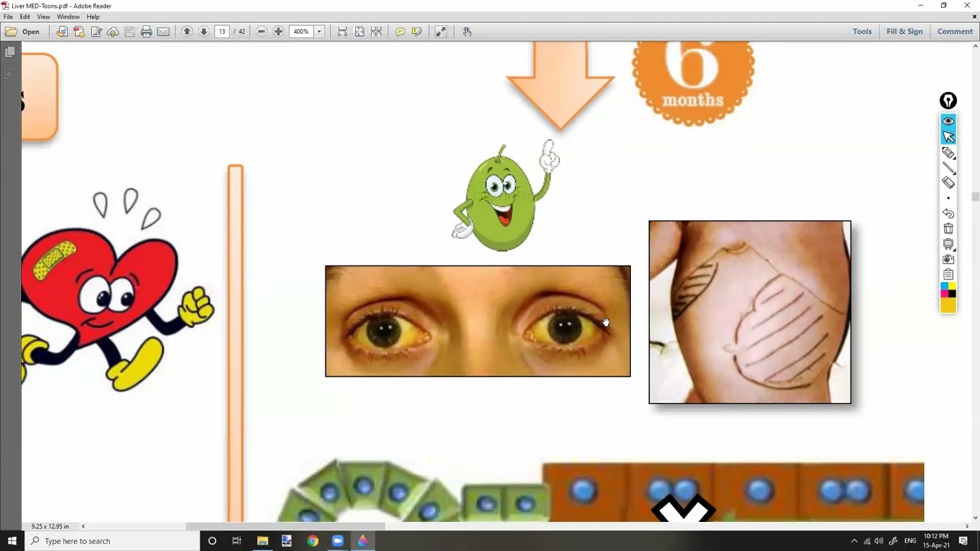Click the Email envelope icon
Image resolution: width=980 pixels, height=551 pixels.
coord(163,31)
